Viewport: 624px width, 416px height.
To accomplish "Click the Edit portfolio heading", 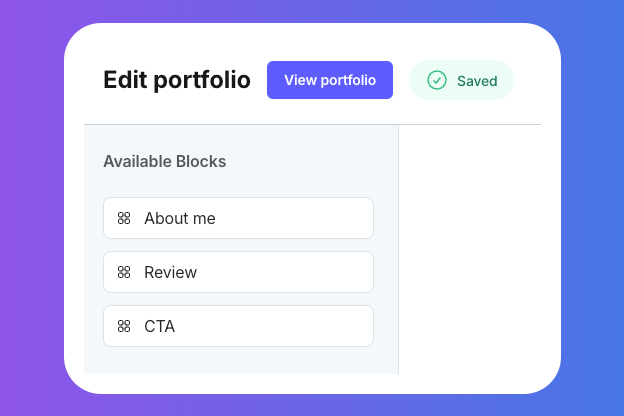I will coord(177,81).
